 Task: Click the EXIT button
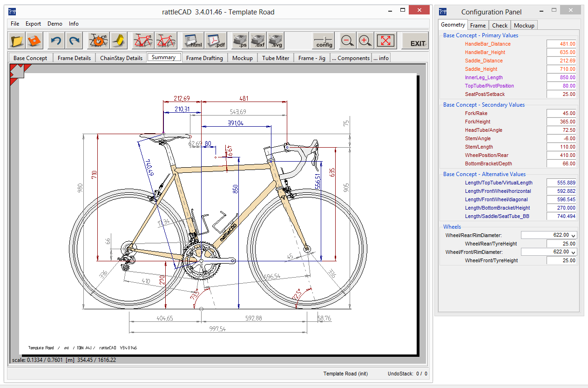[415, 41]
